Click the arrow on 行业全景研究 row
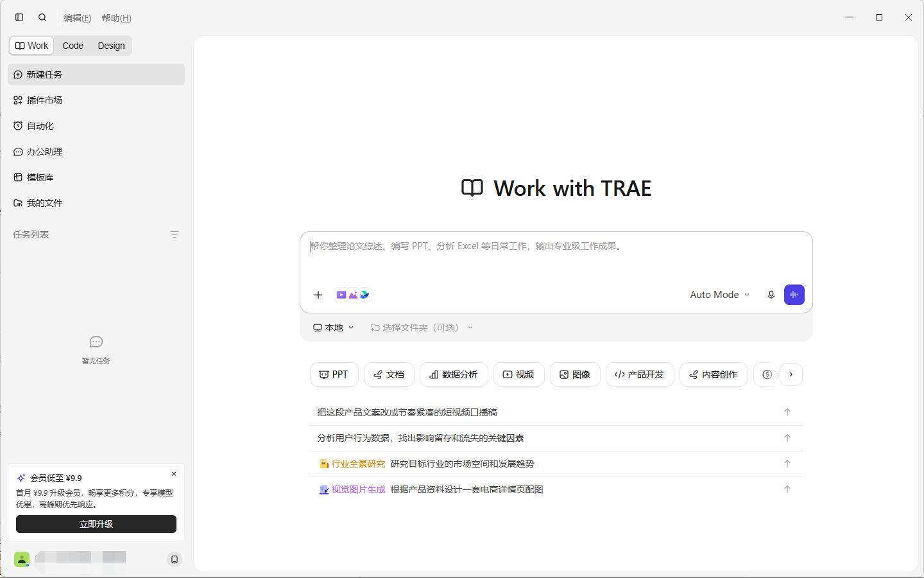924x578 pixels. (x=787, y=464)
